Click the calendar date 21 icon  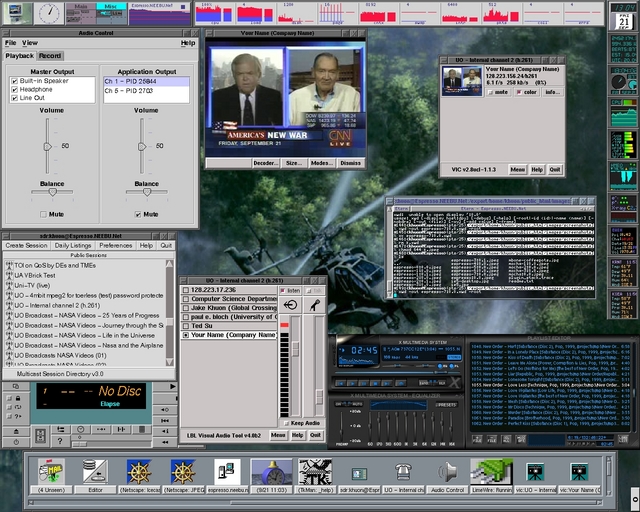pos(624,20)
